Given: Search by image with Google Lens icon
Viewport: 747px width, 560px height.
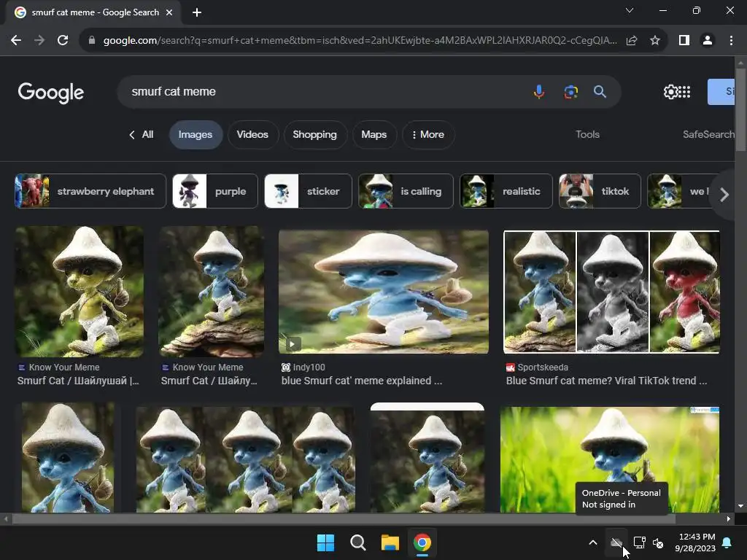Looking at the screenshot, I should click(570, 91).
